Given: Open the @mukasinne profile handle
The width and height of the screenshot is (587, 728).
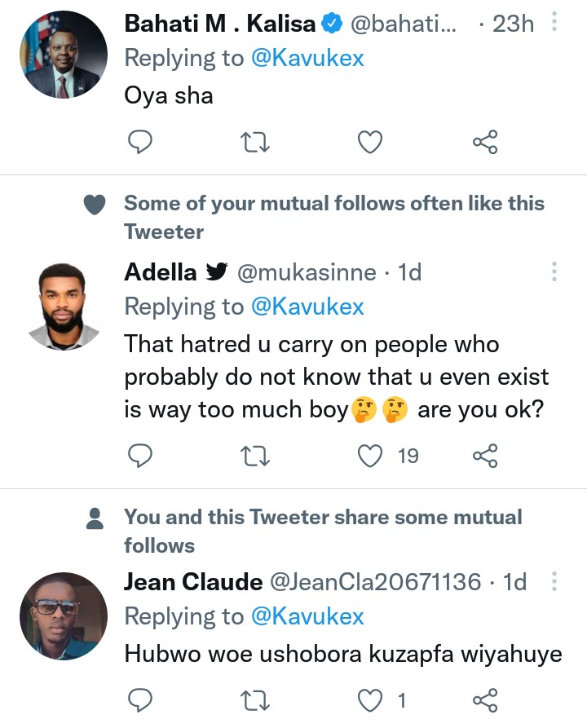Looking at the screenshot, I should click(307, 272).
